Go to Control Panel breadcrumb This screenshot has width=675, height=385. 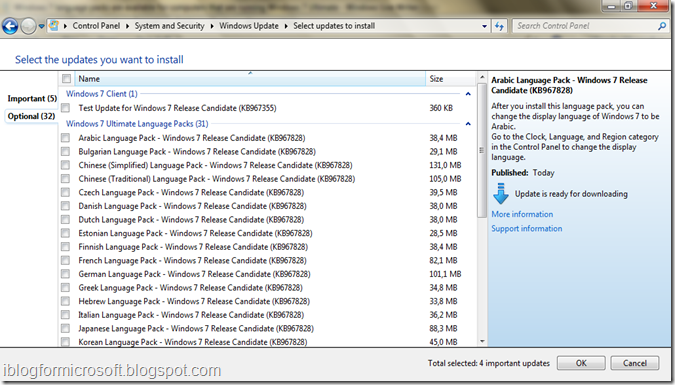coord(96,26)
